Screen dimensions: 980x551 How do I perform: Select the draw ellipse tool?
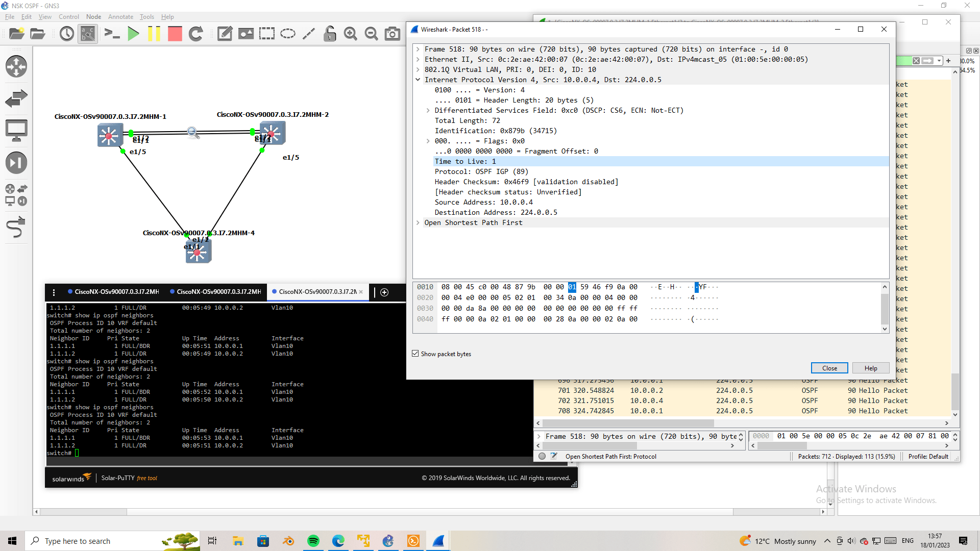click(288, 34)
